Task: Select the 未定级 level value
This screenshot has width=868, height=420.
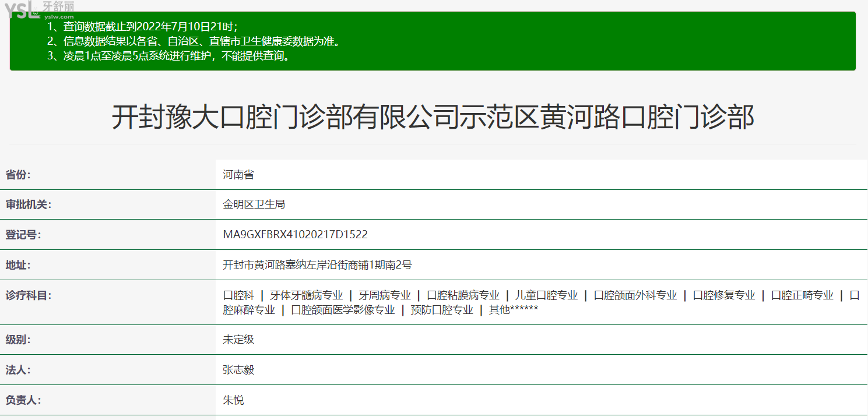Action: [x=238, y=340]
